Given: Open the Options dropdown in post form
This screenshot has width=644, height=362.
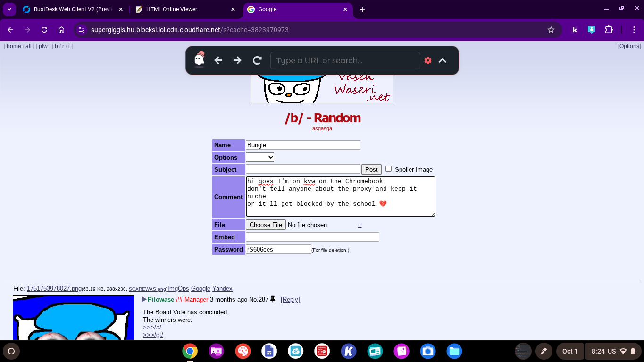Looking at the screenshot, I should pyautogui.click(x=260, y=157).
